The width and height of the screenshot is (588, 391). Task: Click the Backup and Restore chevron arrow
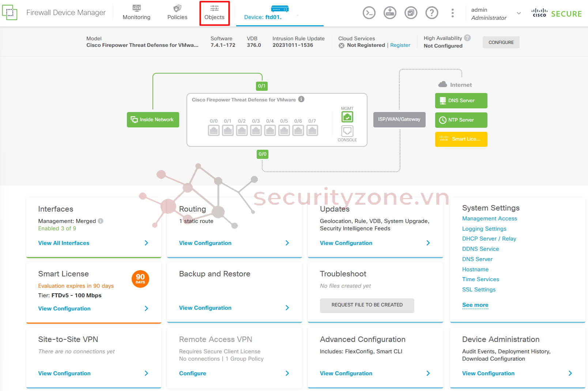(287, 308)
